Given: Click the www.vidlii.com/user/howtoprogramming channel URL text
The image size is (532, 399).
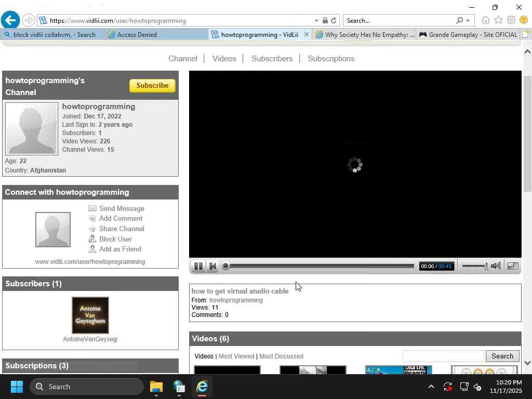Looking at the screenshot, I should tap(90, 262).
